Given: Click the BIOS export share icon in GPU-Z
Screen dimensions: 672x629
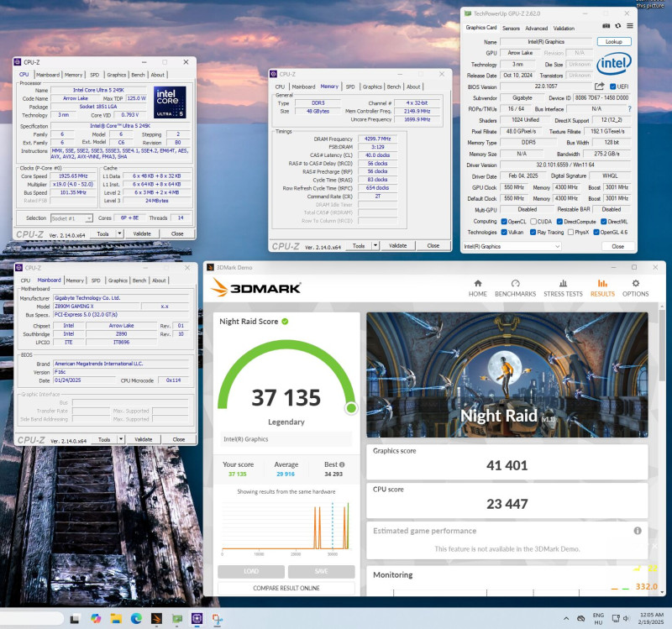Looking at the screenshot, I should tap(599, 86).
